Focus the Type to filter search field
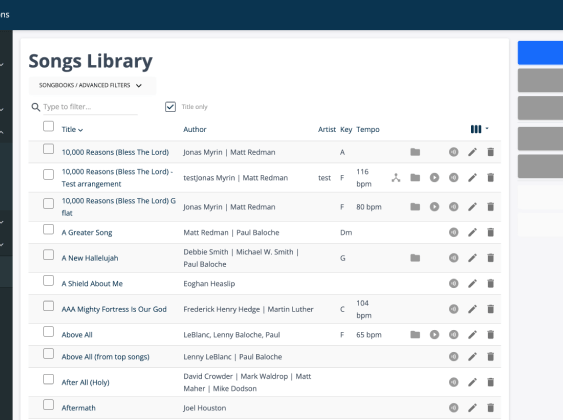Viewport: 563px width, 420px height. 90,107
